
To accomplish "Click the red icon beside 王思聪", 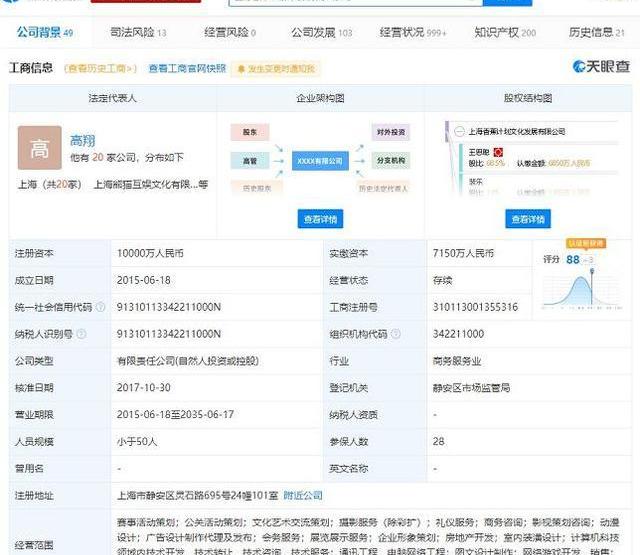I will click(x=498, y=152).
